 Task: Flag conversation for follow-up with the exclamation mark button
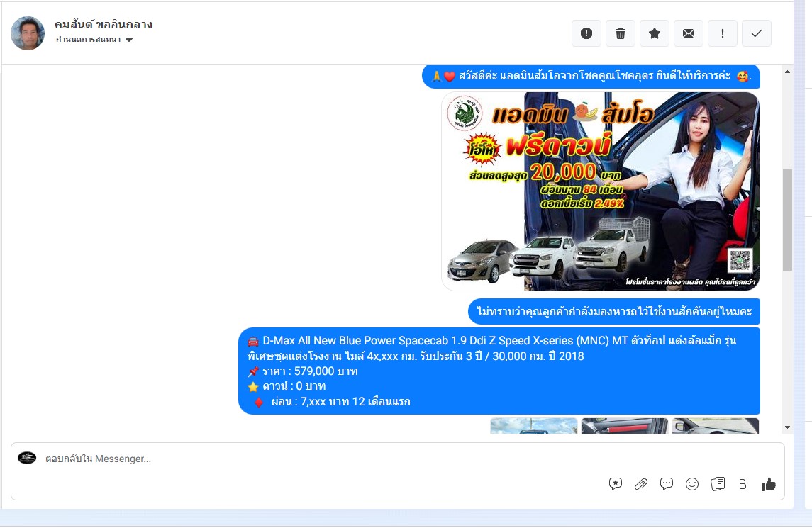pyautogui.click(x=723, y=33)
